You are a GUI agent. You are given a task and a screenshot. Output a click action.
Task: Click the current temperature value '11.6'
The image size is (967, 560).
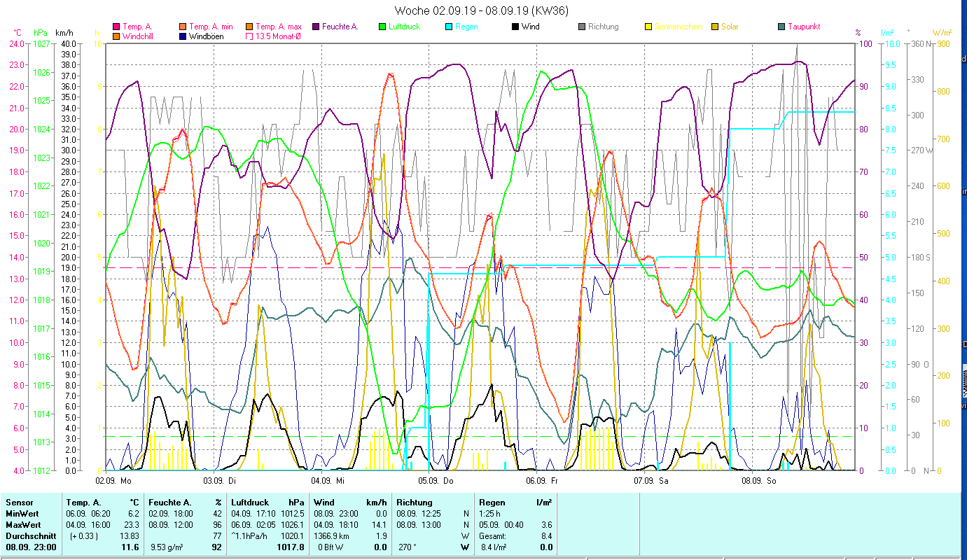pos(131,548)
